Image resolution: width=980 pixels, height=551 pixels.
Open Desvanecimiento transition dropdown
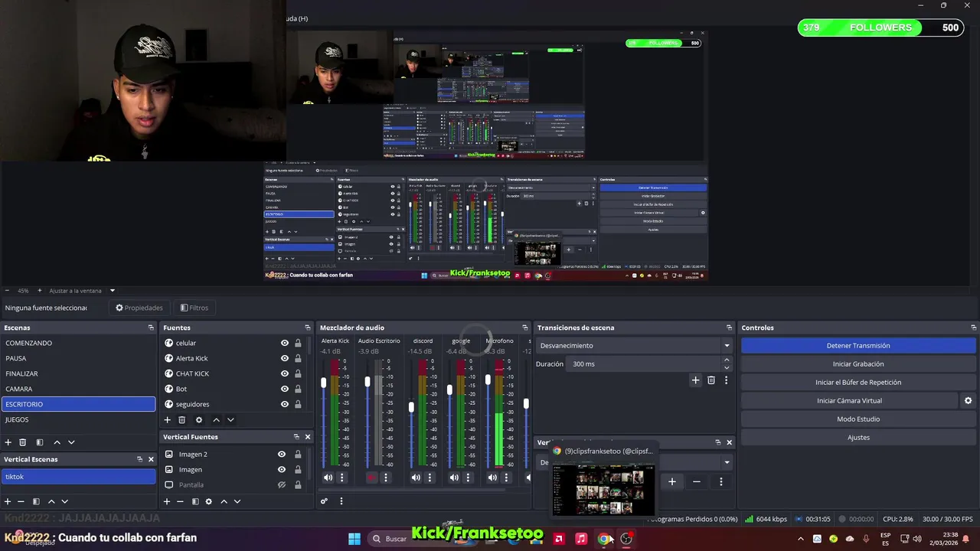point(635,346)
